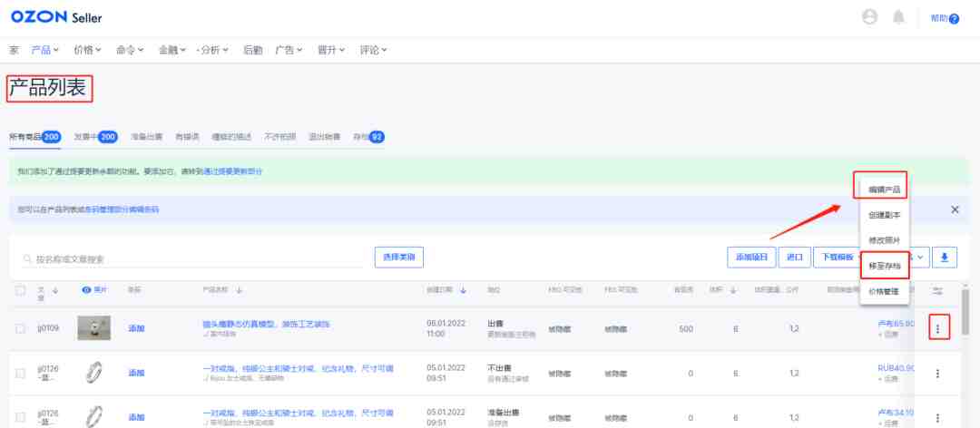The image size is (980, 428).
Task: Expand the 分析 navigation dropdown
Action: [x=212, y=50]
